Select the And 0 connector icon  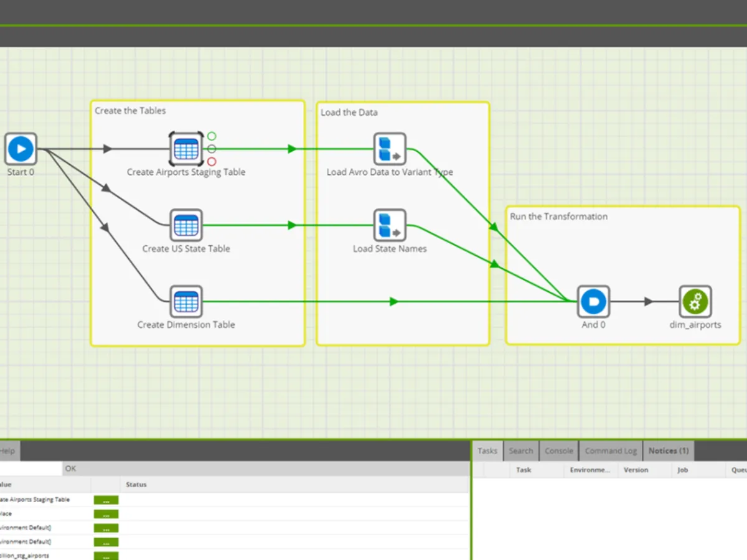click(x=593, y=302)
